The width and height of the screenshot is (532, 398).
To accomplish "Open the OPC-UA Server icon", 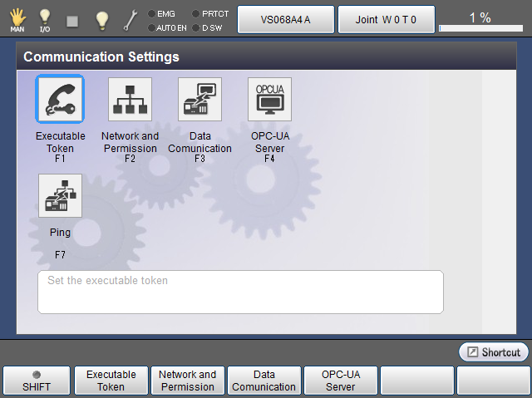I will [x=269, y=100].
